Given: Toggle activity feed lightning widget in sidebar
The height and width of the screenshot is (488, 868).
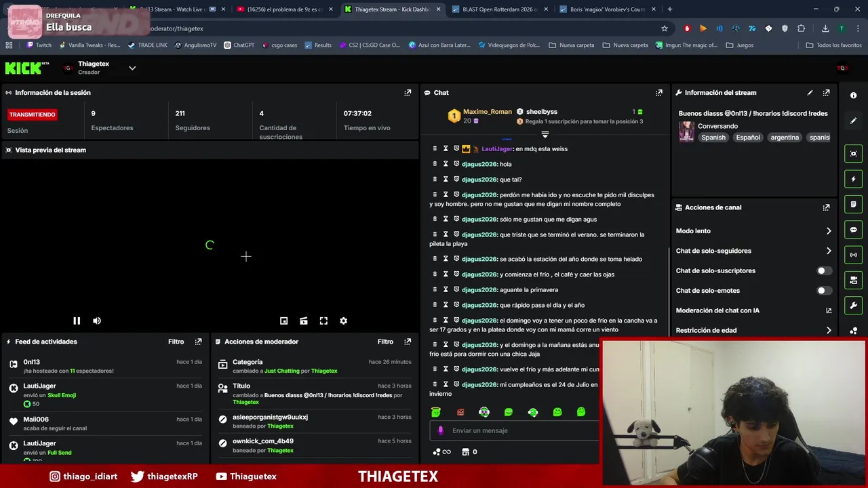Looking at the screenshot, I should pos(853,179).
